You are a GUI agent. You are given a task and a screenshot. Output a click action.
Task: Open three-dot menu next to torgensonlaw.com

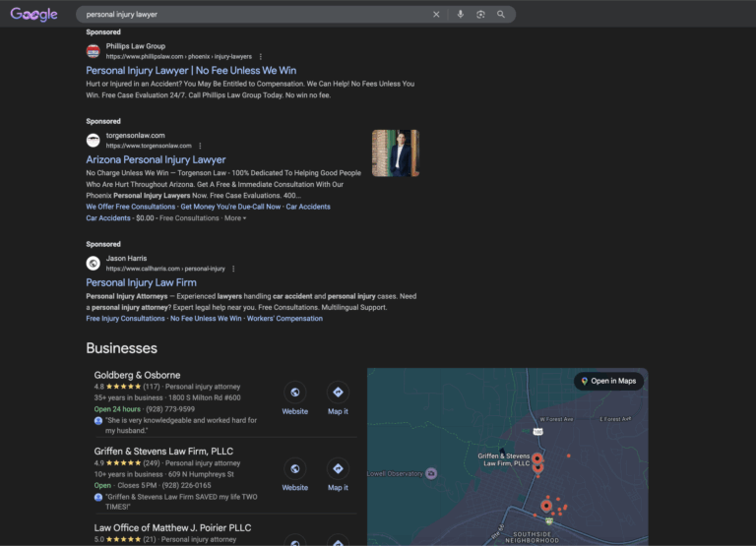200,146
